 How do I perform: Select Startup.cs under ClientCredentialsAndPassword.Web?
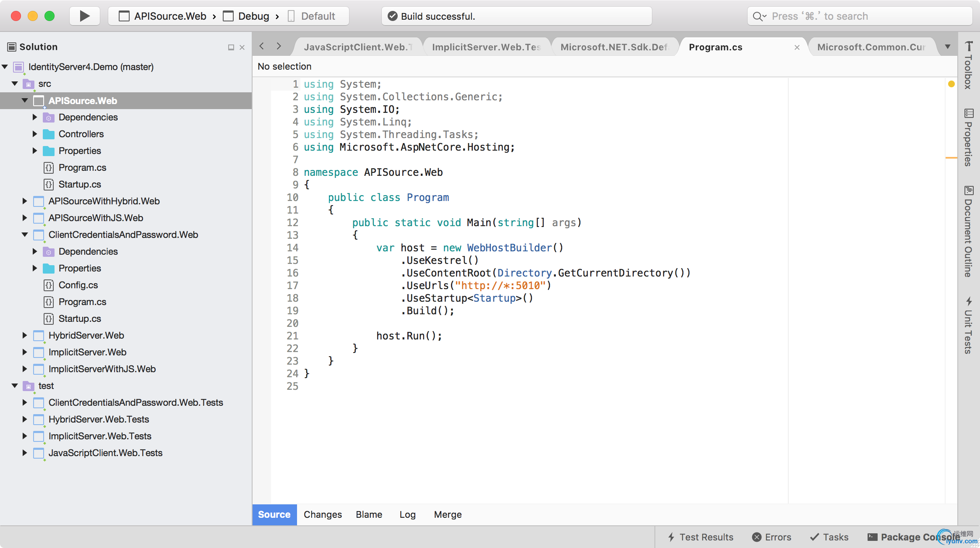click(80, 318)
